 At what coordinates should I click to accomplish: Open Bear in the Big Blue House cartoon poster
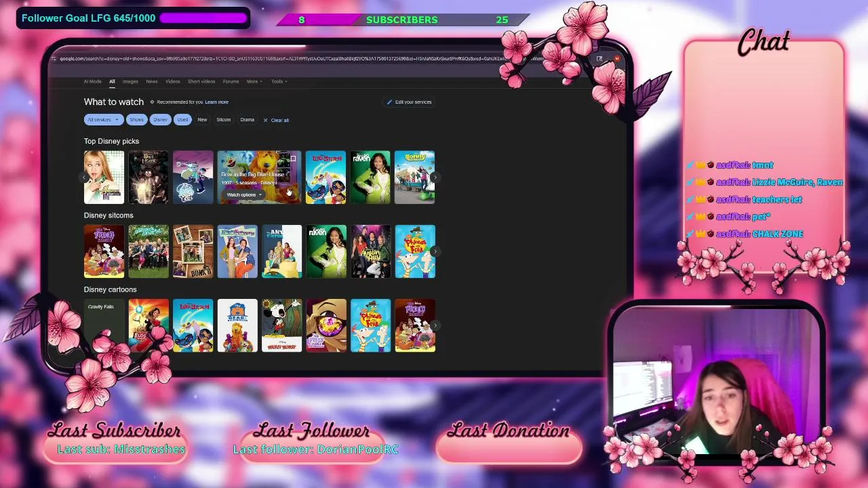tap(237, 325)
